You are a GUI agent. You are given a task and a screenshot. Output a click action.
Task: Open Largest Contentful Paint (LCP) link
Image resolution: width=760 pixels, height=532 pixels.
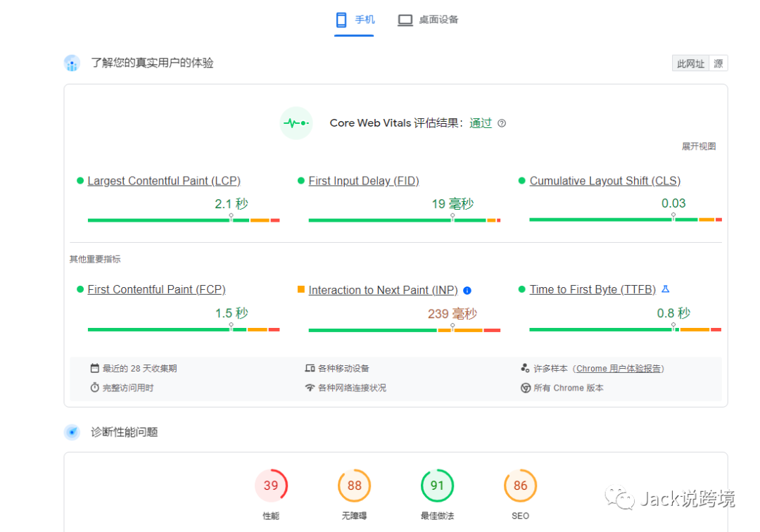point(164,181)
